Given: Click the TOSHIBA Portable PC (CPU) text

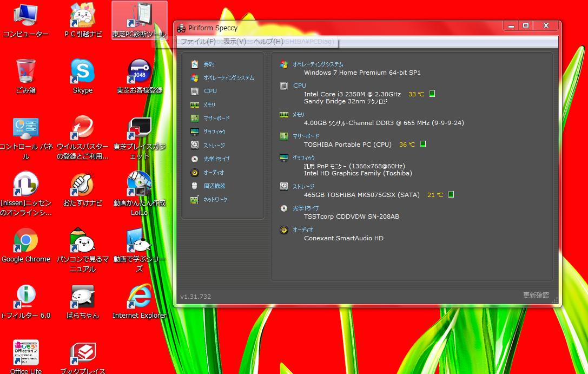Looking at the screenshot, I should (x=348, y=145).
